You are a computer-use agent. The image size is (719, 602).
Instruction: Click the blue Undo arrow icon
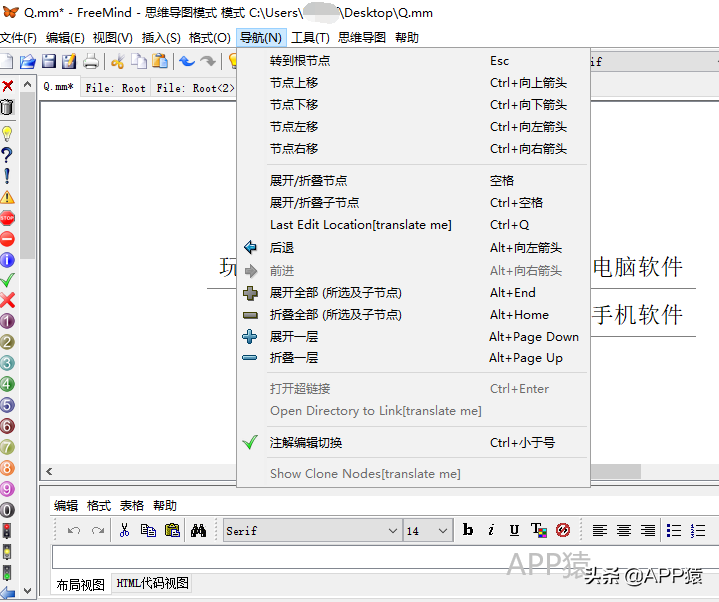[187, 61]
